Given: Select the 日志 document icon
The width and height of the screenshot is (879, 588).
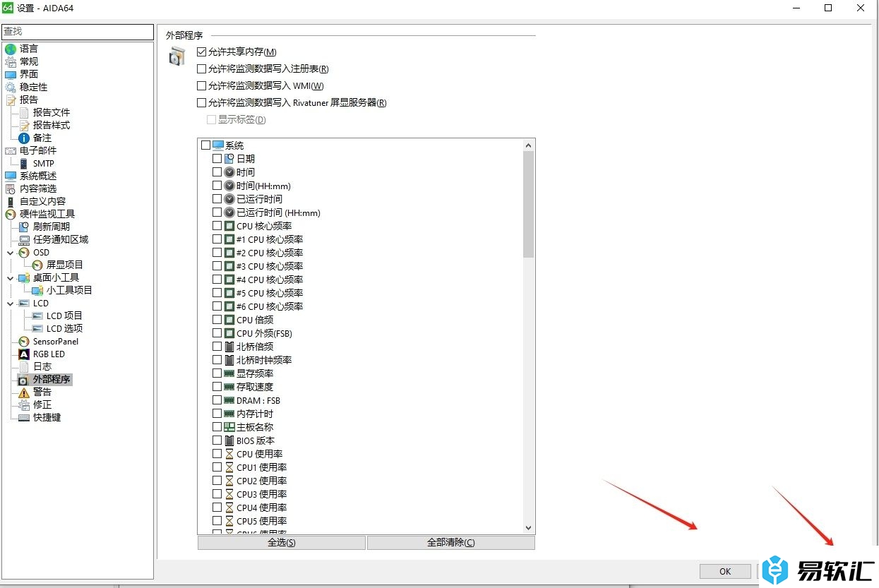Looking at the screenshot, I should (x=24, y=366).
